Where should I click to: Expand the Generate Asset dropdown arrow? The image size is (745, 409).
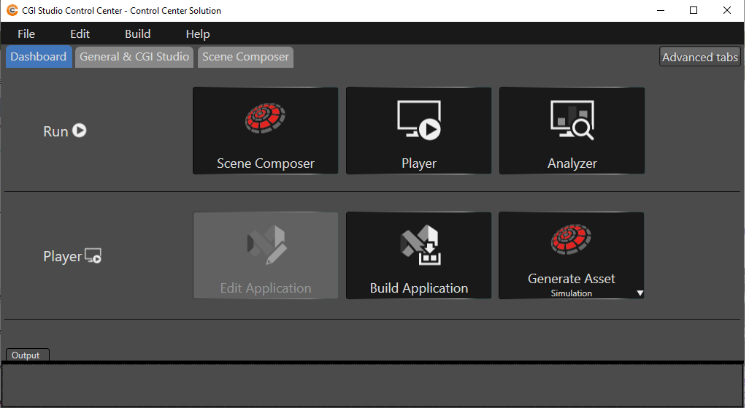tap(640, 293)
